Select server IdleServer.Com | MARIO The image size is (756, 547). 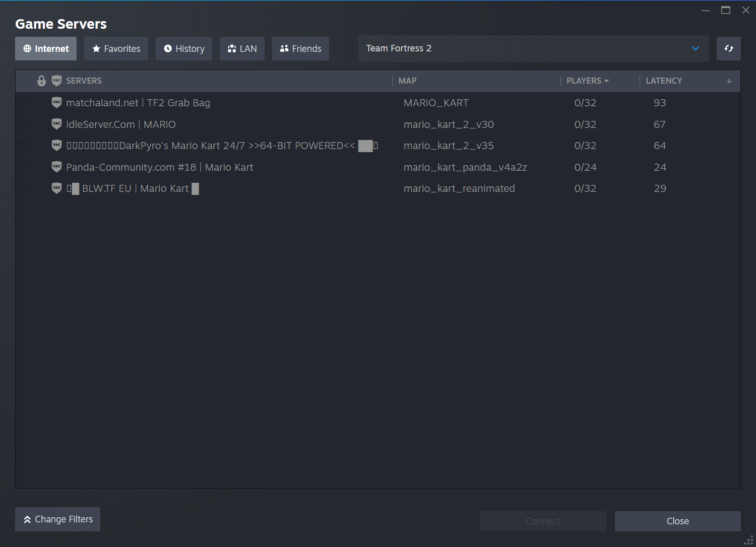378,124
